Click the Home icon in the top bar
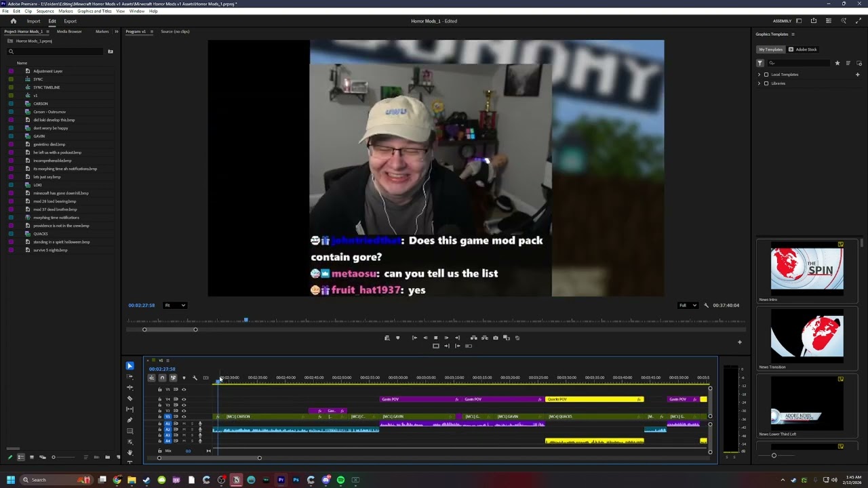This screenshot has height=488, width=868. [13, 21]
